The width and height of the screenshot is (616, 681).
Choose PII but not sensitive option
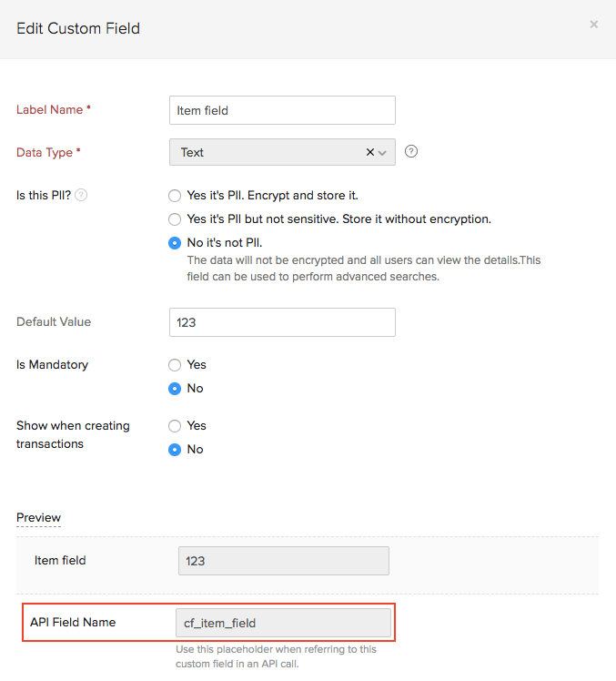pos(175,219)
